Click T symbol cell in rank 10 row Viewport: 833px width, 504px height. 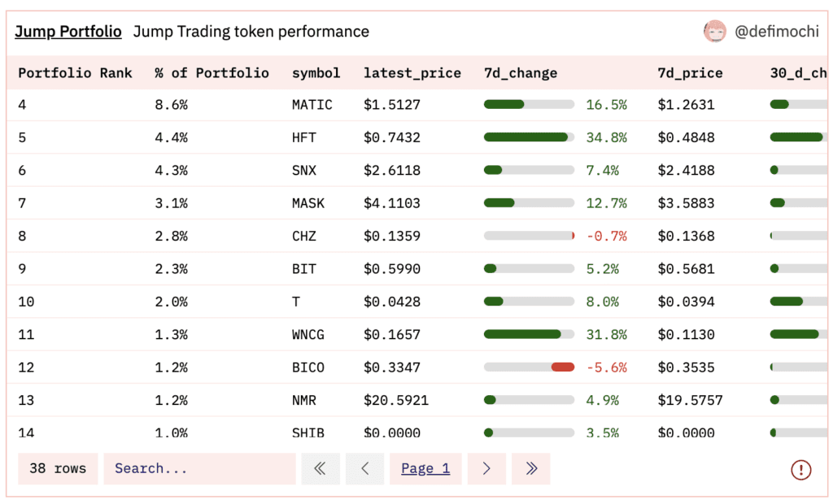(x=296, y=302)
